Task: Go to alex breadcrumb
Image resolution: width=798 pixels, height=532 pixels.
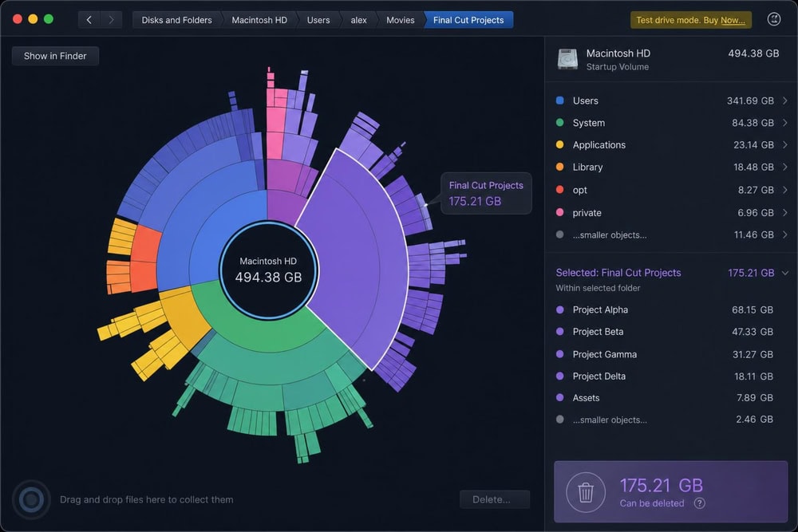Action: (359, 20)
